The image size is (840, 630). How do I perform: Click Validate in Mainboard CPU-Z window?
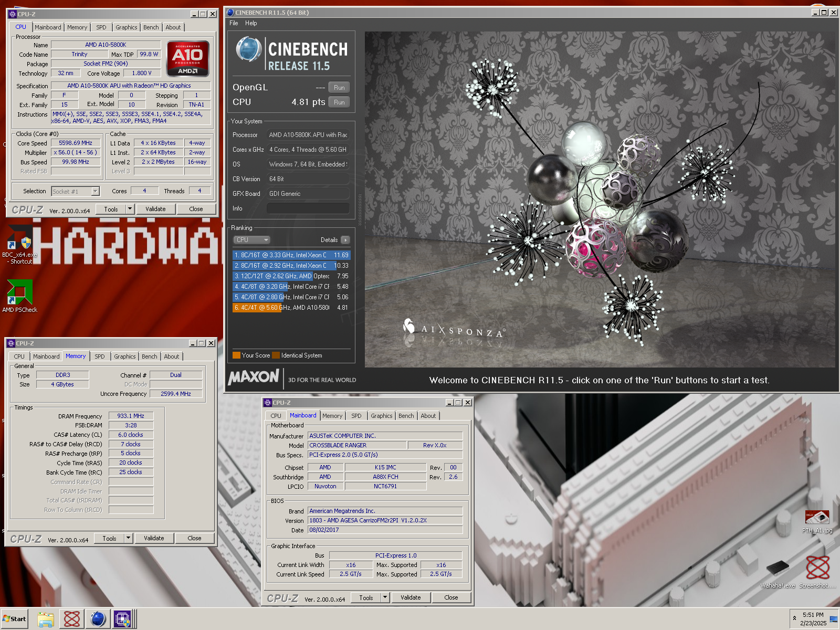pos(411,597)
